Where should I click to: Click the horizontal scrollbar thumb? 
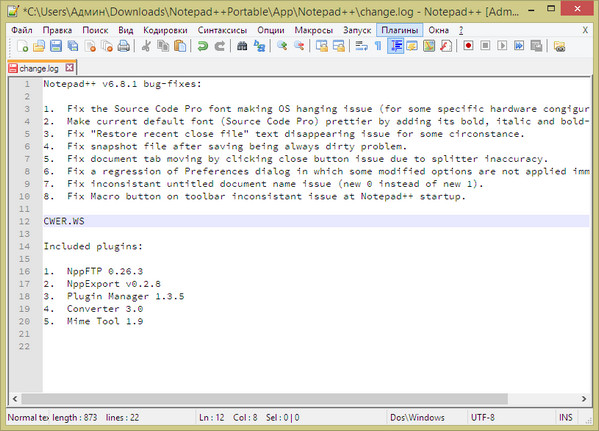pos(265,399)
